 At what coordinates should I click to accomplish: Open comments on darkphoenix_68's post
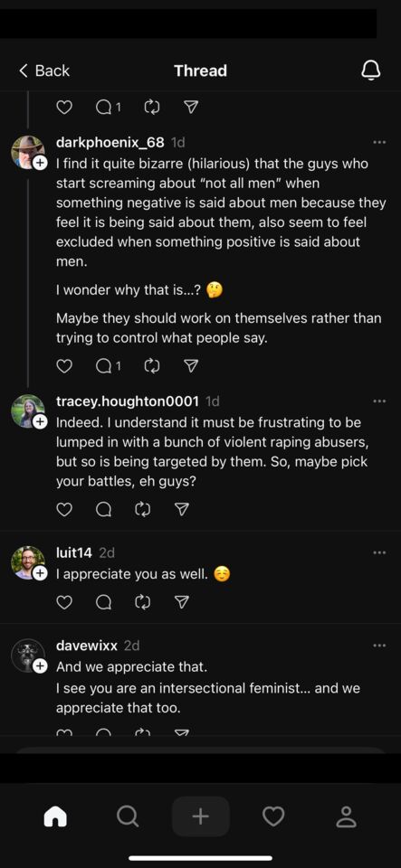click(108, 366)
